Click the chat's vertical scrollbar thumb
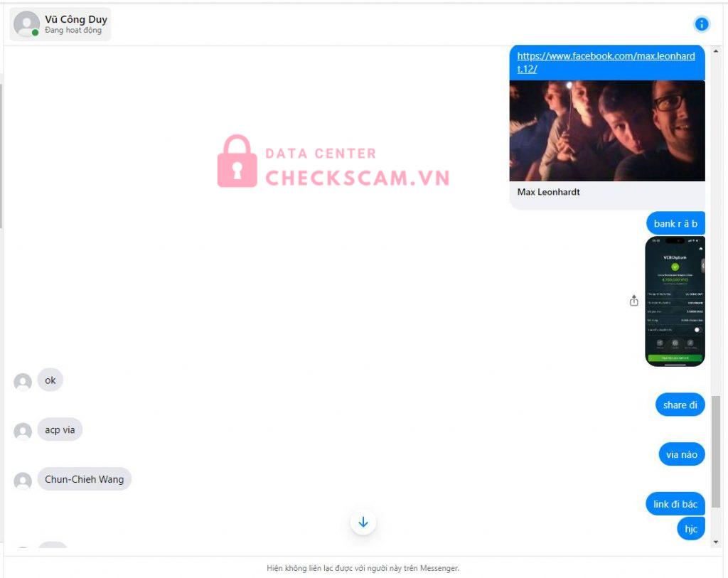The height and width of the screenshot is (578, 728). click(x=716, y=451)
